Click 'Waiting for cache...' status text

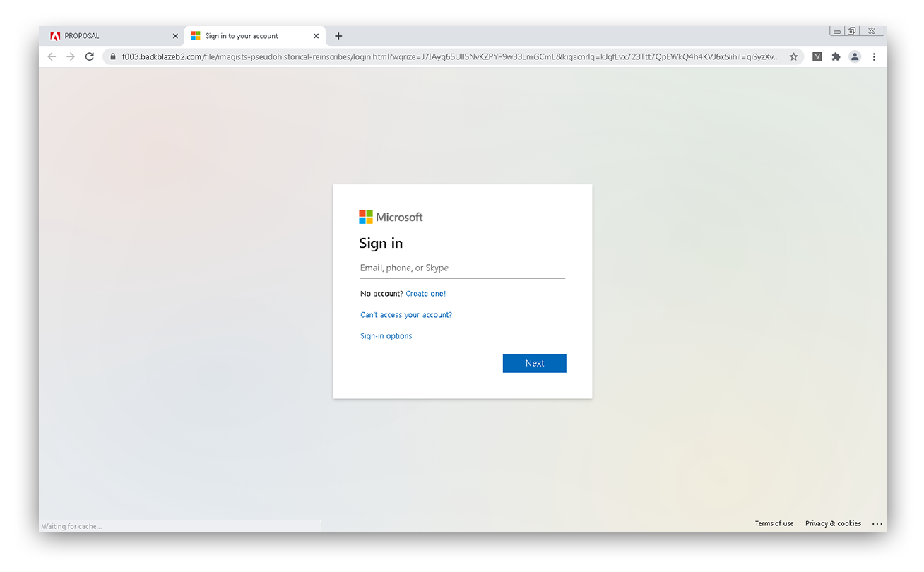point(72,526)
